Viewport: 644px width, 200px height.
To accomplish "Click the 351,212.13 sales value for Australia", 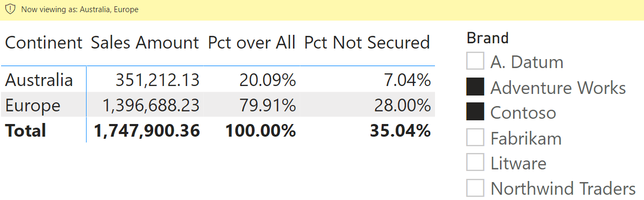I will coord(158,80).
